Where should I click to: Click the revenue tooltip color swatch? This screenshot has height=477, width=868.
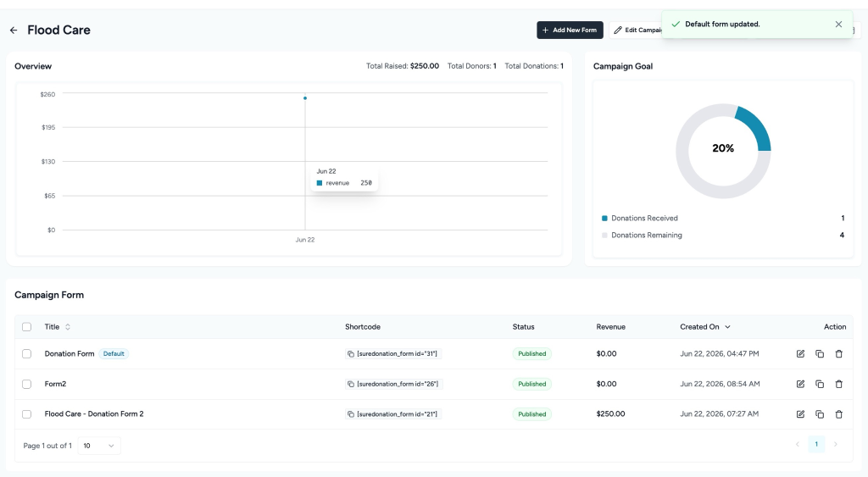click(320, 183)
